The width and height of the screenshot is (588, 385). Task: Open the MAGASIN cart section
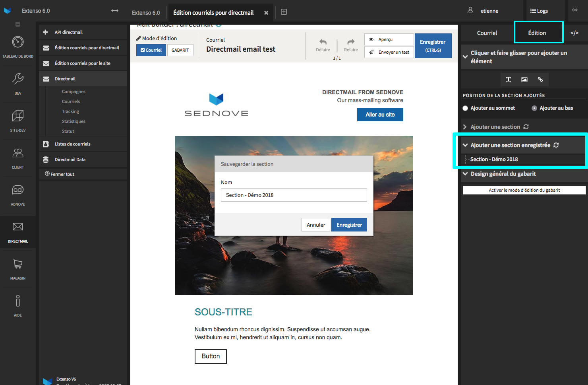point(18,269)
